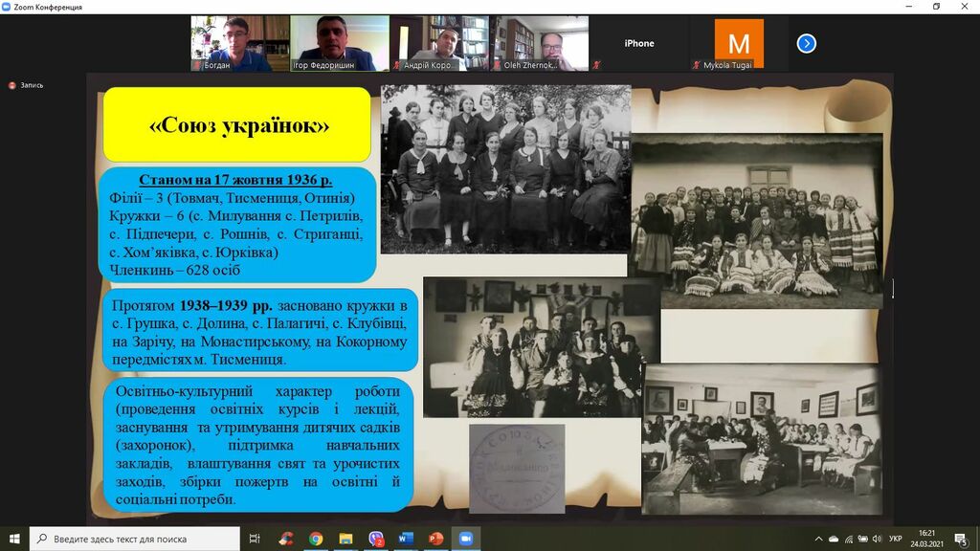Expand hidden system tray icons chevron
The image size is (980, 551).
pos(819,539)
